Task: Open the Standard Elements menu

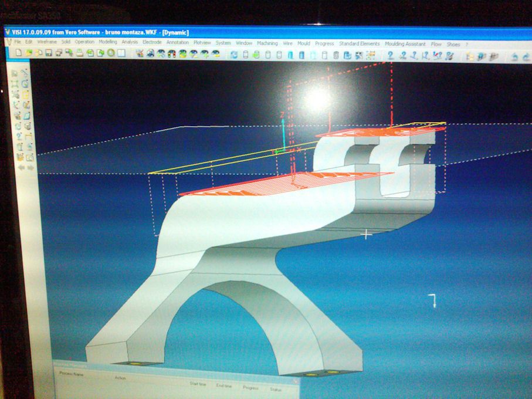Action: (x=360, y=43)
